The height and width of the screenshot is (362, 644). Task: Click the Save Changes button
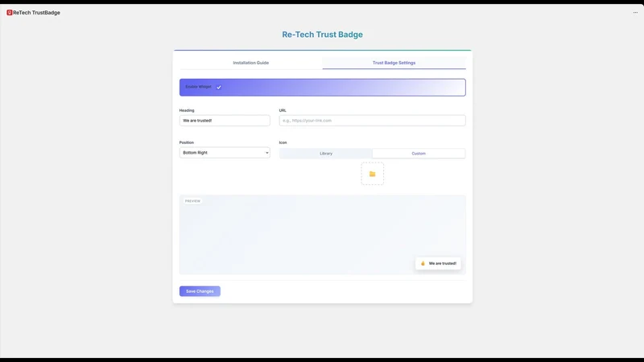click(x=200, y=291)
